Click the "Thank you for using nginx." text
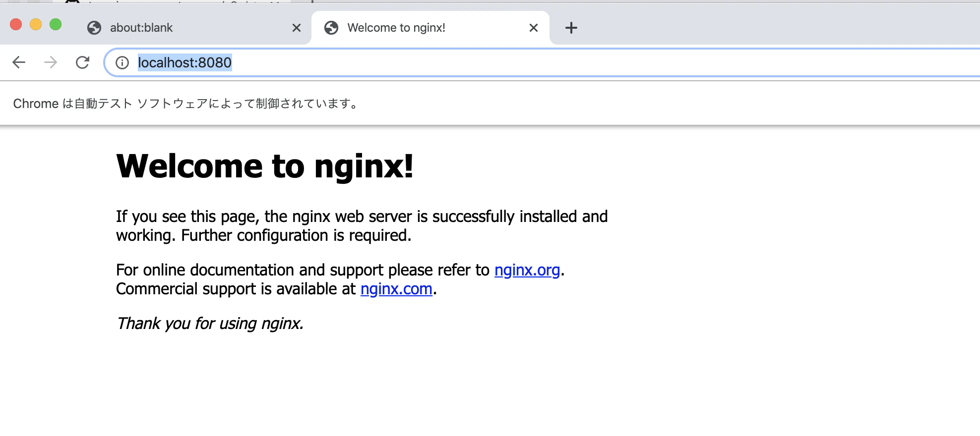The image size is (980, 436). [x=210, y=324]
